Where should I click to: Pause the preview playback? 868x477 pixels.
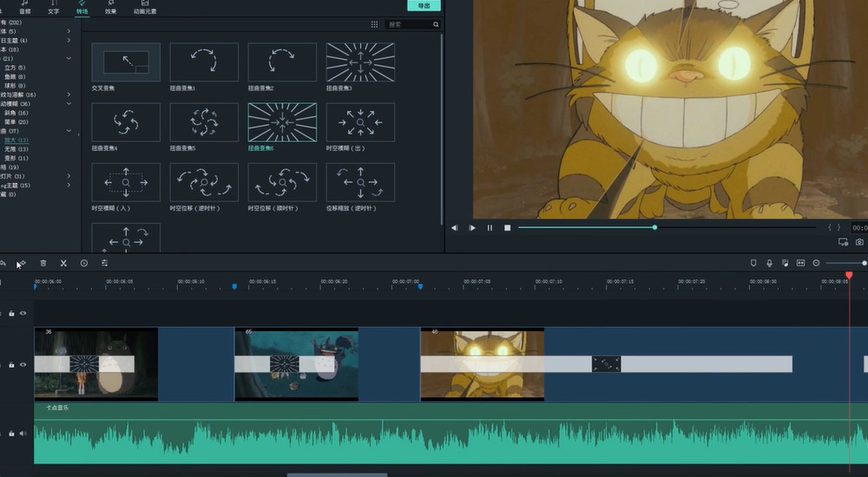(x=490, y=228)
